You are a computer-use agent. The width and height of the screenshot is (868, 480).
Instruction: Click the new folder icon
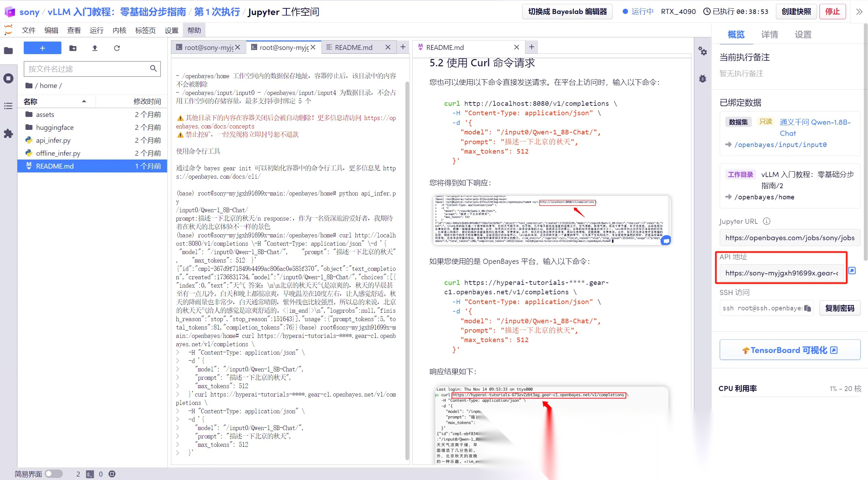pos(73,48)
